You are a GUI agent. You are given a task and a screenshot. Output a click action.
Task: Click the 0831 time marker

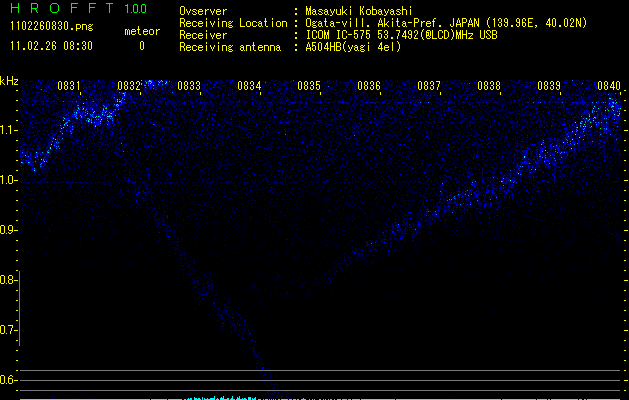coord(69,86)
